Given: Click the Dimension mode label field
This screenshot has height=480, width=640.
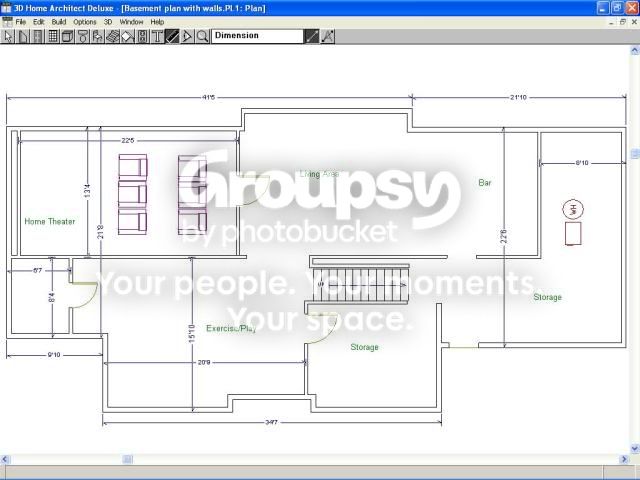Looking at the screenshot, I should point(257,36).
